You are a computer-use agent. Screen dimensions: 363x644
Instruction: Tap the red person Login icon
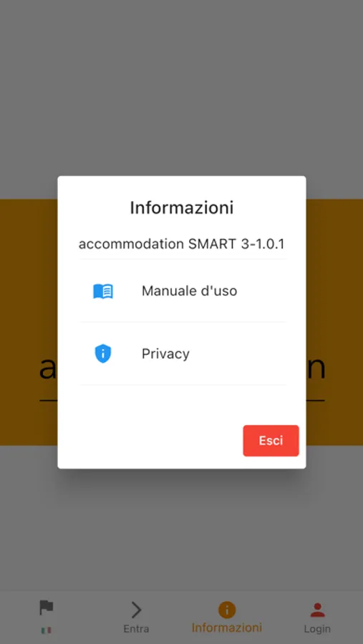pyautogui.click(x=317, y=610)
